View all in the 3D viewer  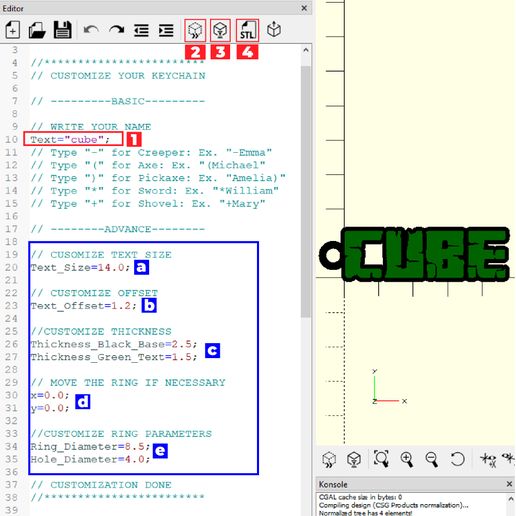[x=381, y=459]
